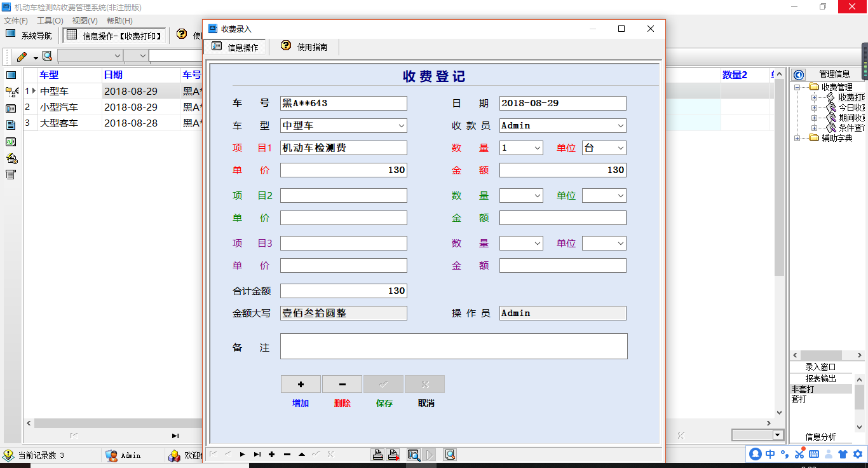Go to next record in dialog navigator
This screenshot has width=868, height=468.
pyautogui.click(x=242, y=454)
